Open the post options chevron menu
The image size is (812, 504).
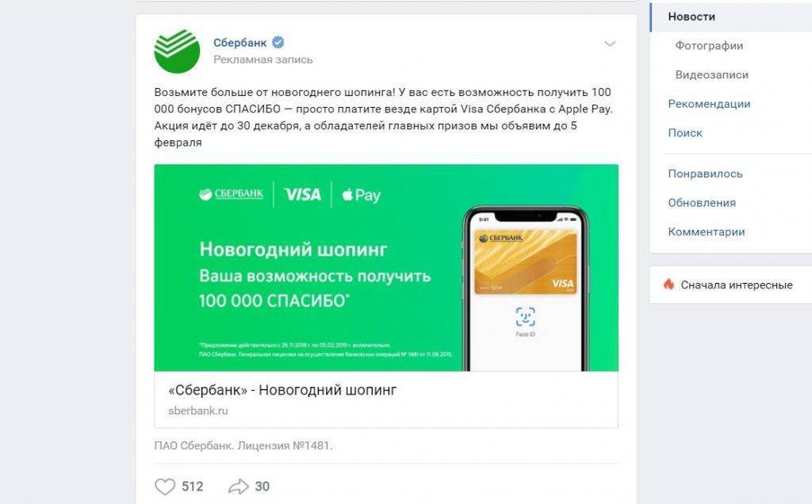coord(610,44)
